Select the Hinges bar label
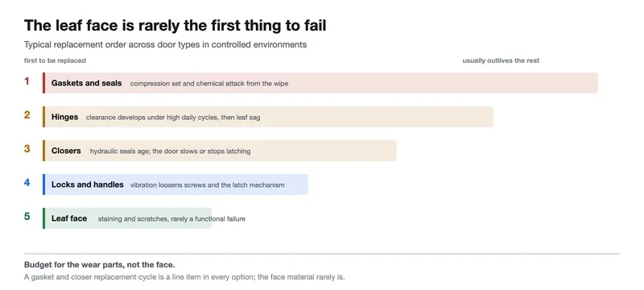The height and width of the screenshot is (290, 644). pos(64,117)
